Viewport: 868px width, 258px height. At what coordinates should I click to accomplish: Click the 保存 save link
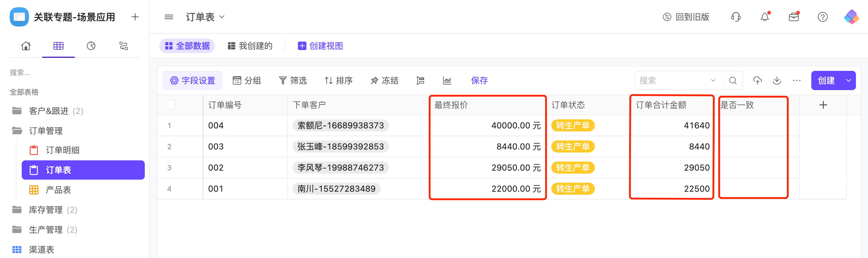[x=480, y=80]
